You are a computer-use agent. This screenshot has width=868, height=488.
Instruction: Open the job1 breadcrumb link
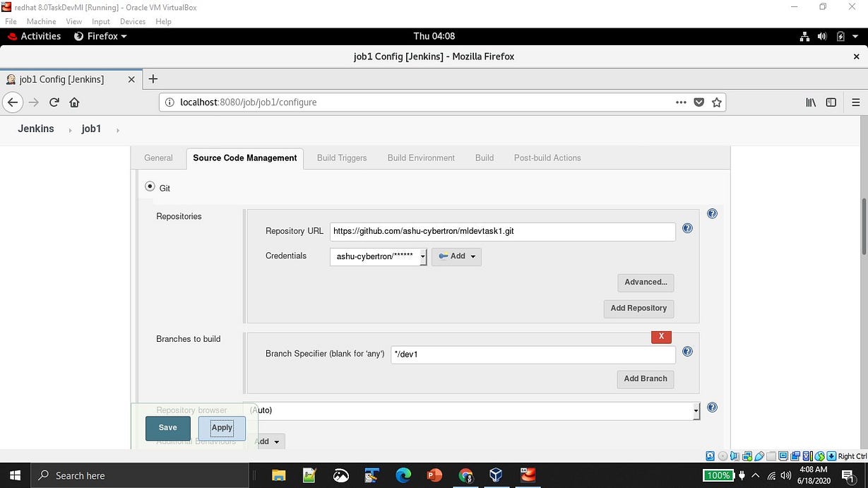tap(91, 129)
